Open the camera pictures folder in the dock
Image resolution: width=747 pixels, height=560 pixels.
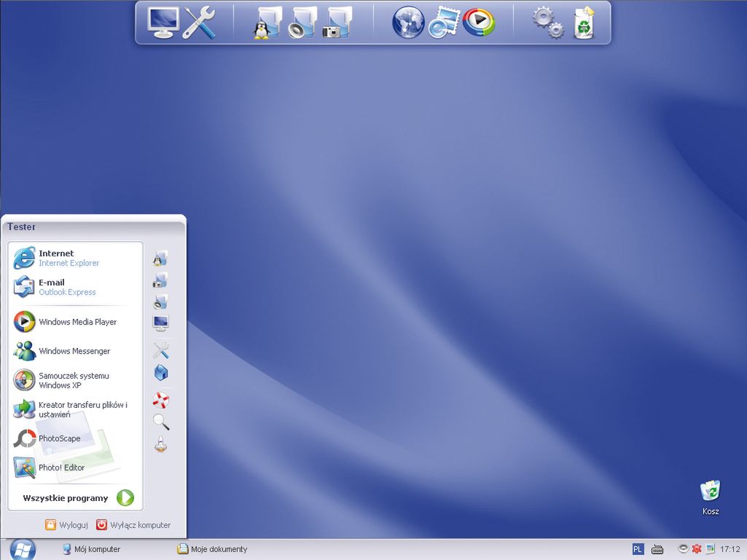[x=337, y=23]
